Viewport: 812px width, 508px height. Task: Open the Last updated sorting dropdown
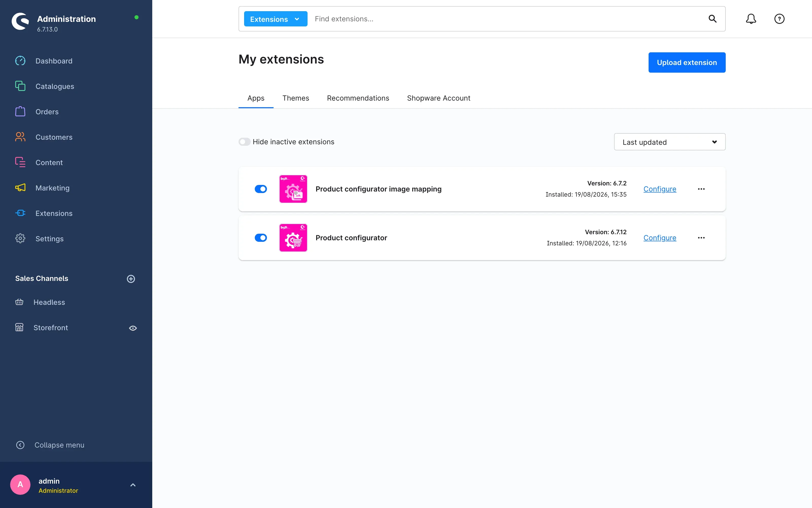[669, 142]
